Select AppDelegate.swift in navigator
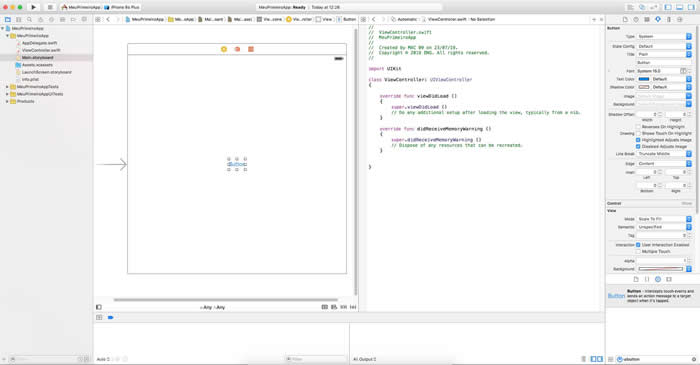Screen dimensions: 700x365 point(39,43)
